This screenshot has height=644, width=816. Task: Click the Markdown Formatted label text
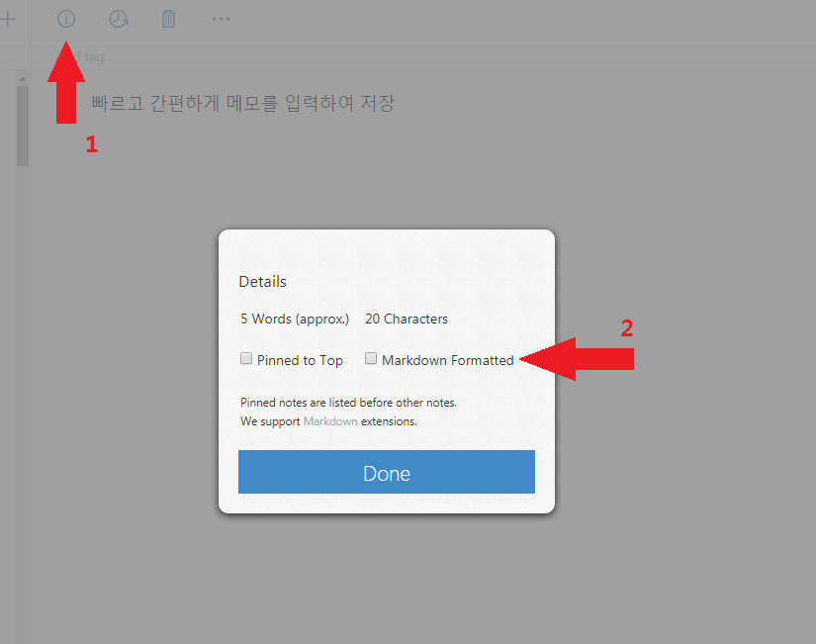point(447,360)
